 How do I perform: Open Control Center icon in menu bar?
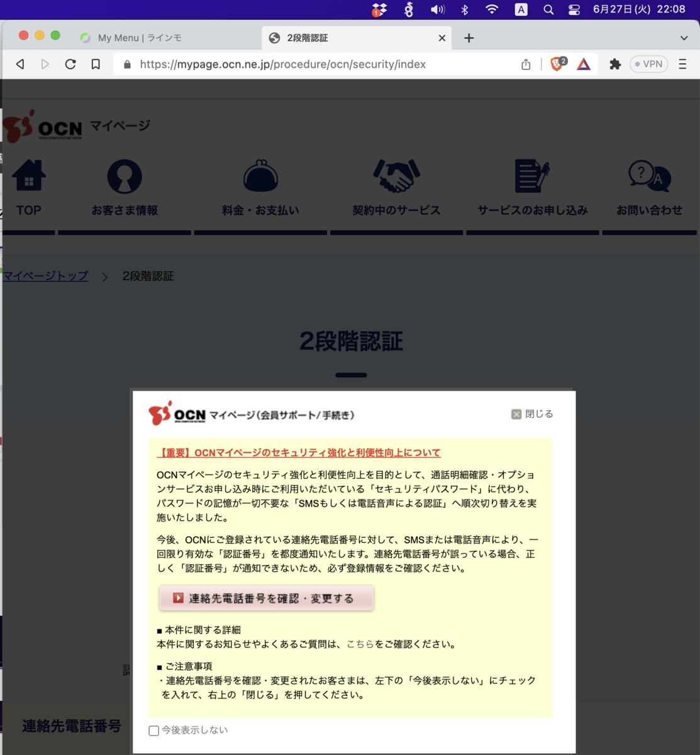click(x=574, y=9)
